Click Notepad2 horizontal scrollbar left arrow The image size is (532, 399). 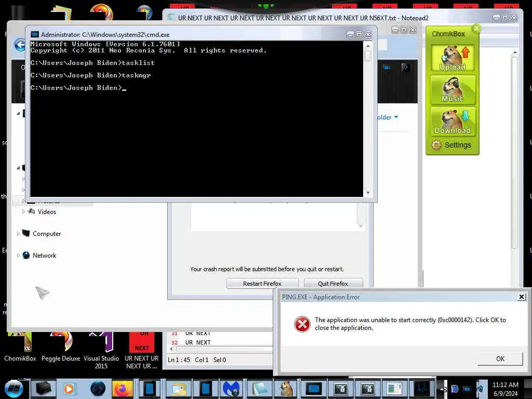(x=171, y=349)
